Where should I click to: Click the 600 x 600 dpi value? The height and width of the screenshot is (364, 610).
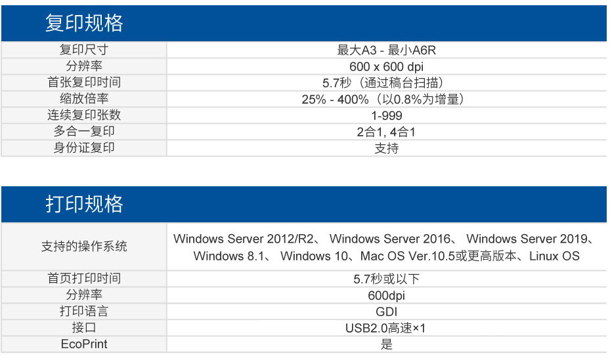(x=386, y=66)
